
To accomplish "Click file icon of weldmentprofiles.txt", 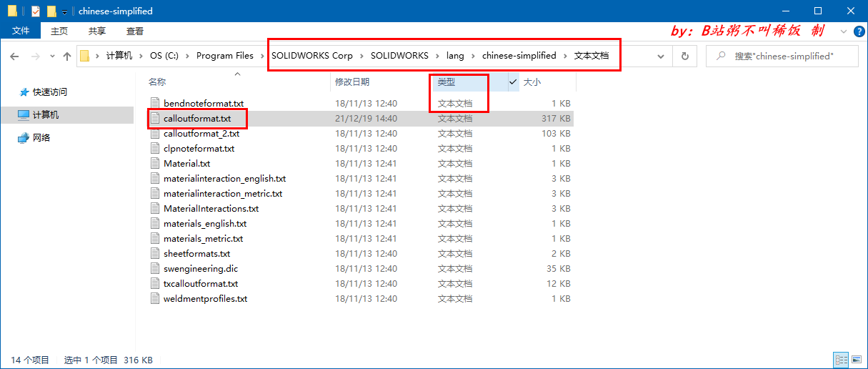I will tap(155, 299).
